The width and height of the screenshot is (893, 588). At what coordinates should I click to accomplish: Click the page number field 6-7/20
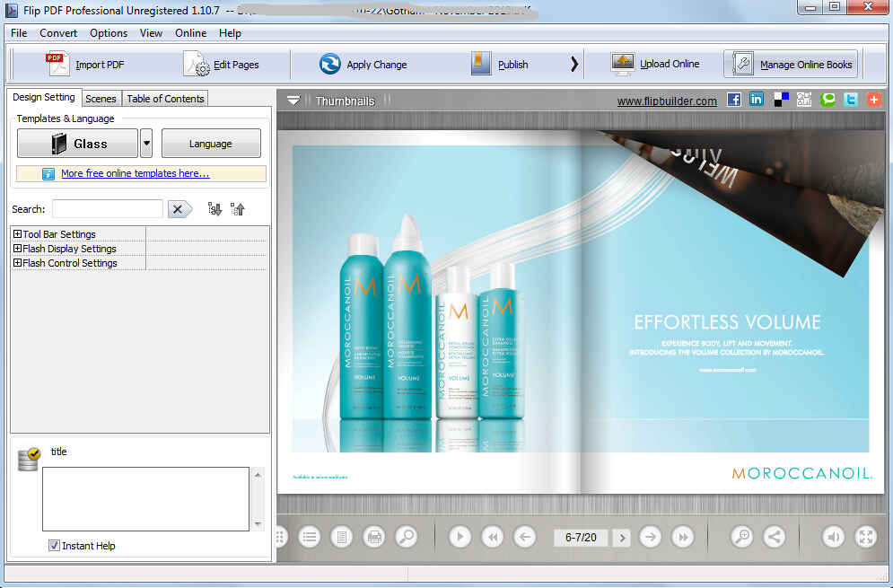(581, 538)
